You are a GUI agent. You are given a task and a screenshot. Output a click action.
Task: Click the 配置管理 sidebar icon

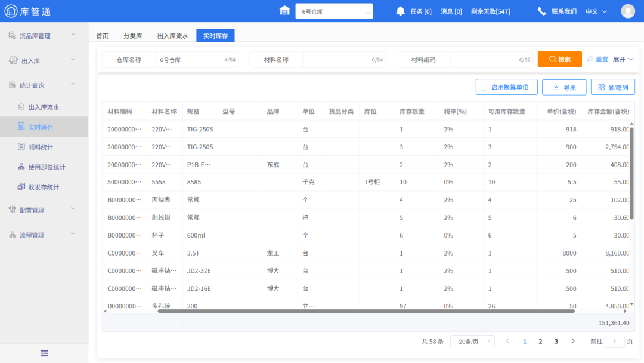tap(13, 210)
